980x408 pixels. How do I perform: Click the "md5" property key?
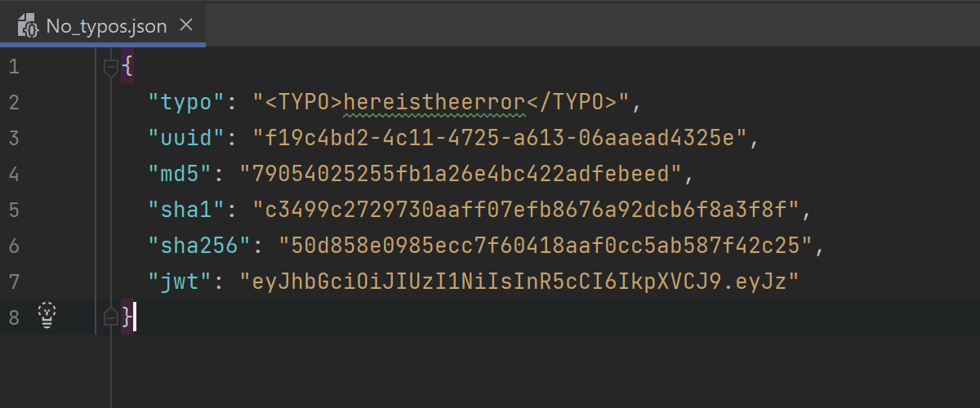click(x=179, y=174)
